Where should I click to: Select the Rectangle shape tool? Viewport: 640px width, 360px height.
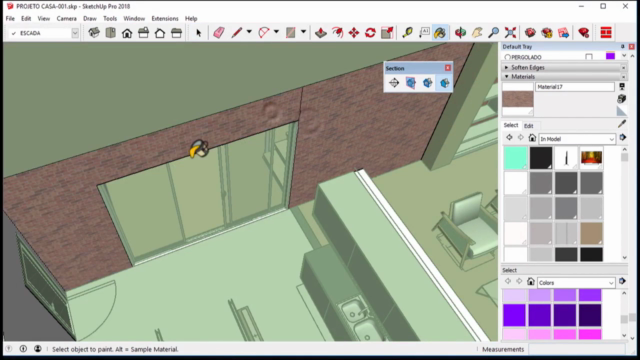point(291,33)
